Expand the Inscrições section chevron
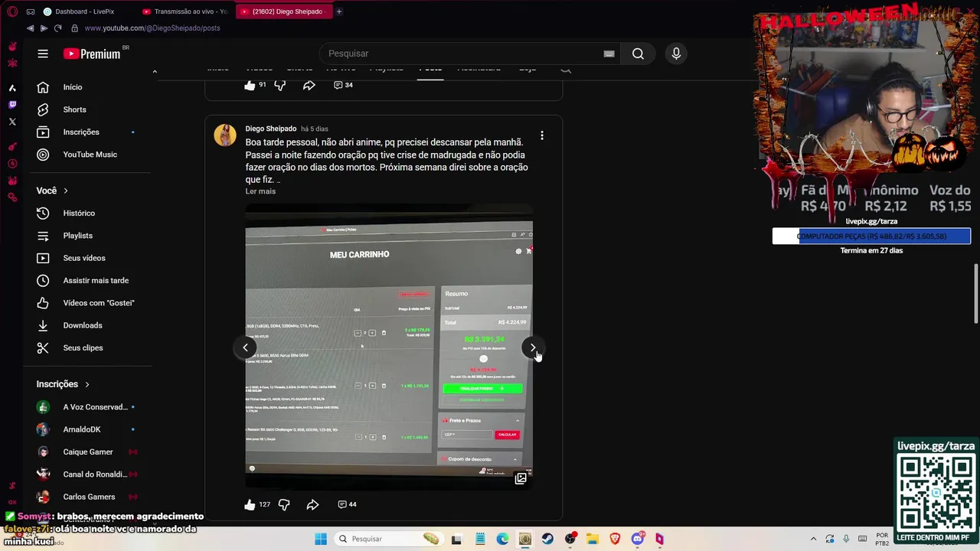Viewport: 980px width, 551px height. tap(87, 384)
